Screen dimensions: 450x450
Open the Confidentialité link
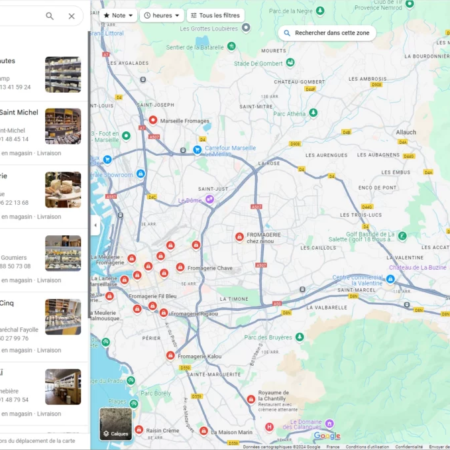pos(409,447)
